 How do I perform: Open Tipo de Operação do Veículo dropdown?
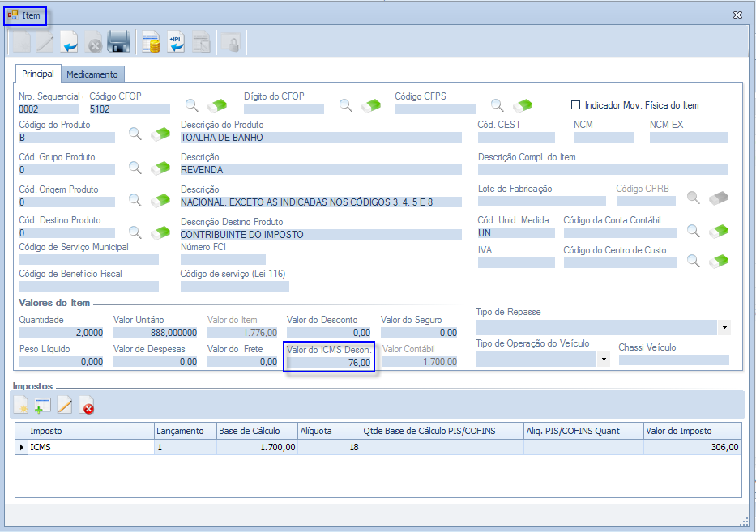603,360
